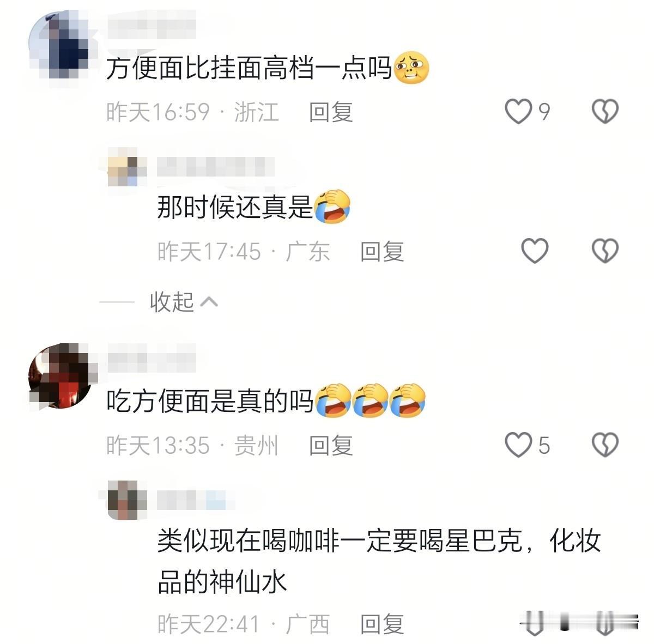Click the chevron next to 收起
This screenshot has height=644, width=654.
click(x=209, y=302)
